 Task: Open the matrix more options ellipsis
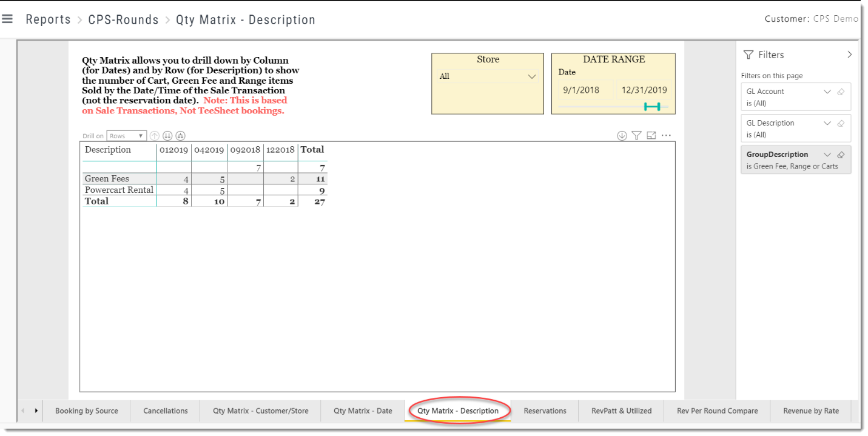tap(666, 136)
